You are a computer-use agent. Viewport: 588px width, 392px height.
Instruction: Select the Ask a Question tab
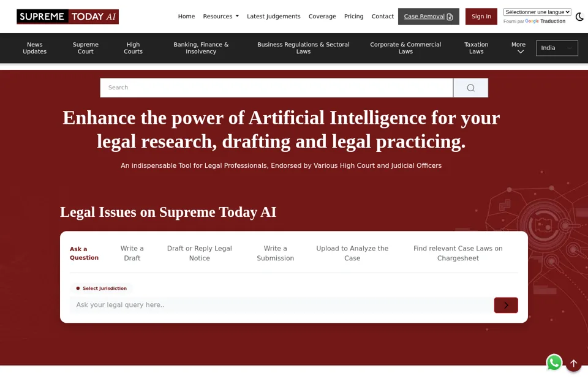pyautogui.click(x=84, y=253)
